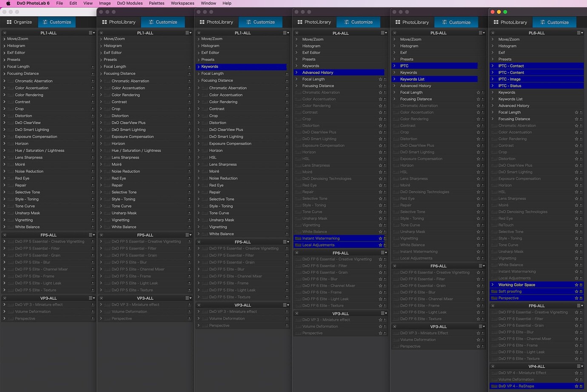Open help for DxO Denoising Technologies in PL5-ALL
Screen dimensions: 587x392
(x=483, y=192)
